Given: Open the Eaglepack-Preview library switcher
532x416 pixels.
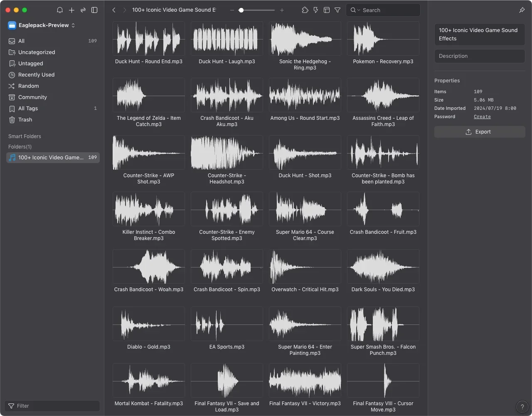Looking at the screenshot, I should click(42, 25).
